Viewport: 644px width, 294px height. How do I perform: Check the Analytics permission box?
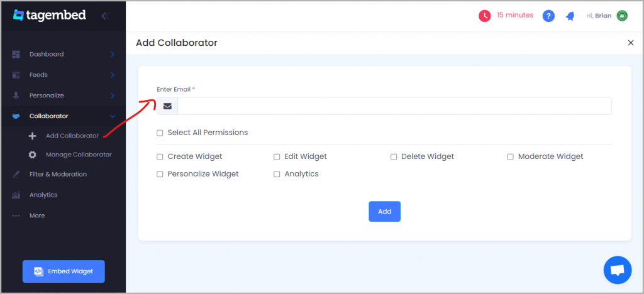click(277, 174)
